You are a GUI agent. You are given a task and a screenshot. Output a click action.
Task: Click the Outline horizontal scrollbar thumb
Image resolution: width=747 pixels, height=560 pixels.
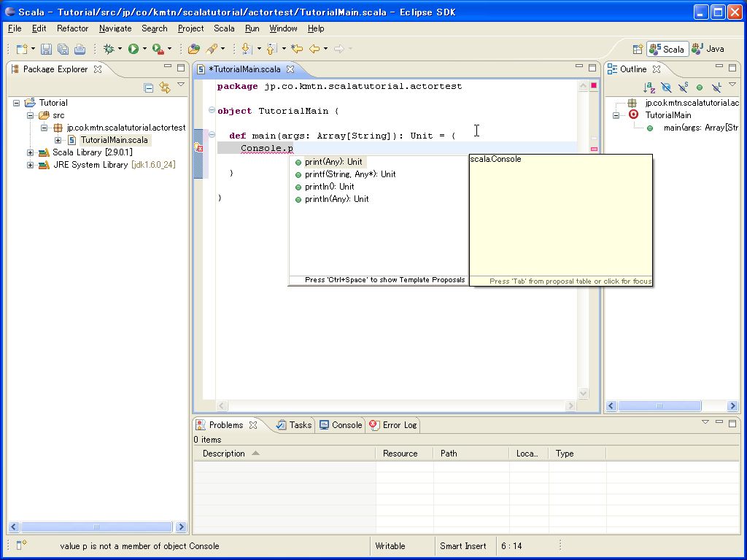pos(659,405)
